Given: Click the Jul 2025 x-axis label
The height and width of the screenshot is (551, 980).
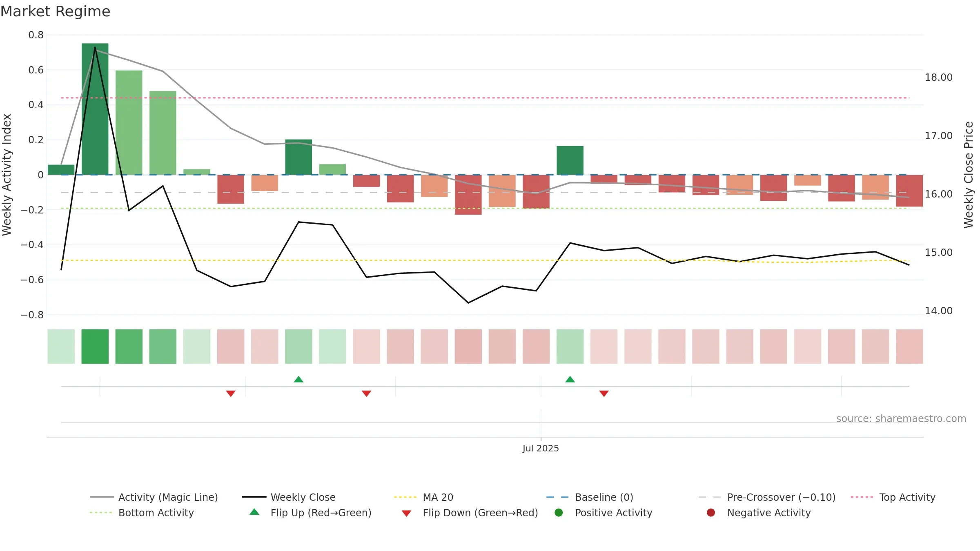Looking at the screenshot, I should [x=541, y=448].
